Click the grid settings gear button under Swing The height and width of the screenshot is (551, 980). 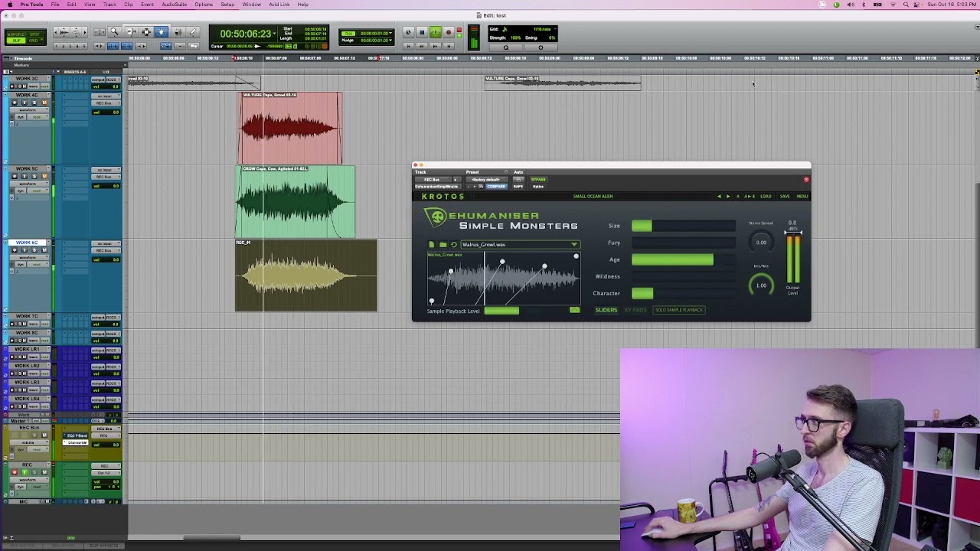coord(541,47)
